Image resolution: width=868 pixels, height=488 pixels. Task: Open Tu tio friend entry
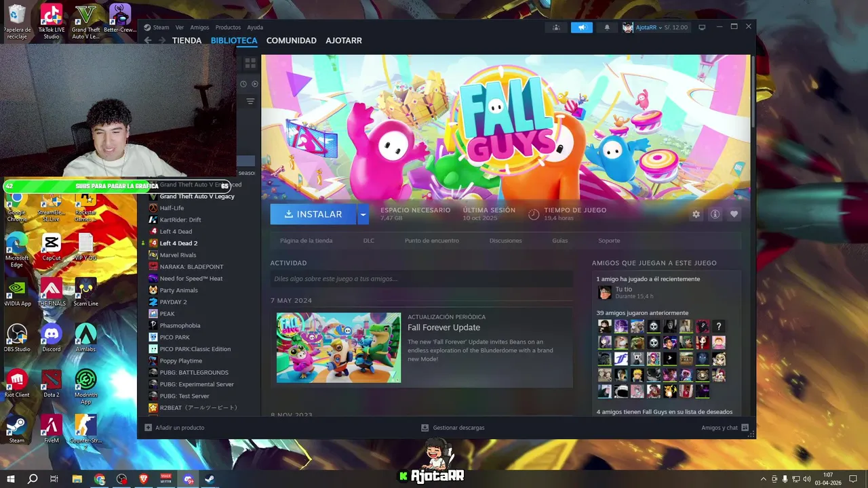point(625,292)
